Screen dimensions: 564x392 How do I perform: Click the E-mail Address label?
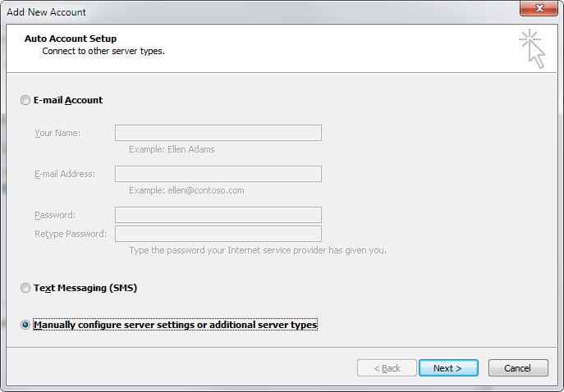[x=65, y=174]
